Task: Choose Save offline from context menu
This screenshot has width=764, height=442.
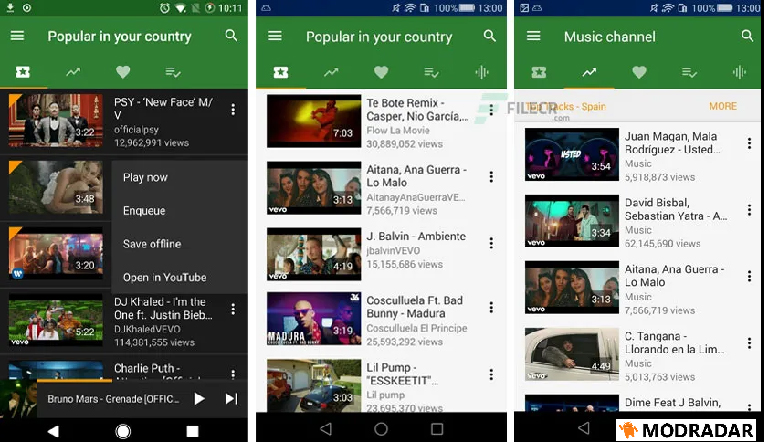Action: tap(152, 244)
